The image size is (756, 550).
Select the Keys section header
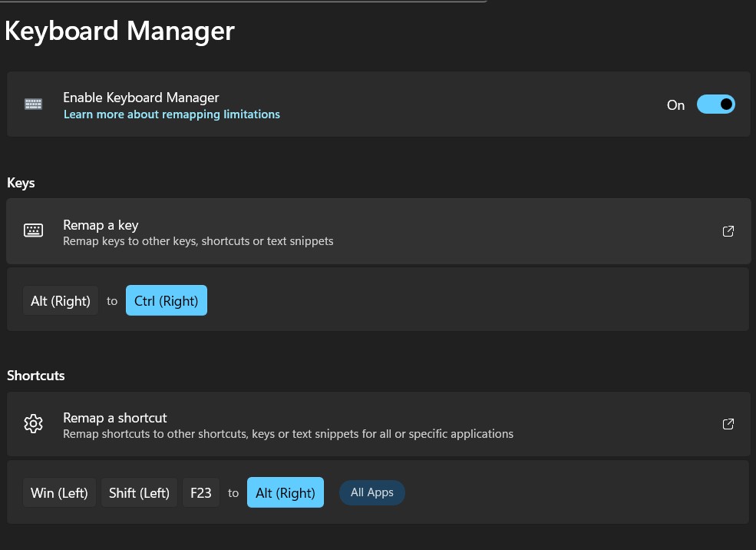point(21,183)
